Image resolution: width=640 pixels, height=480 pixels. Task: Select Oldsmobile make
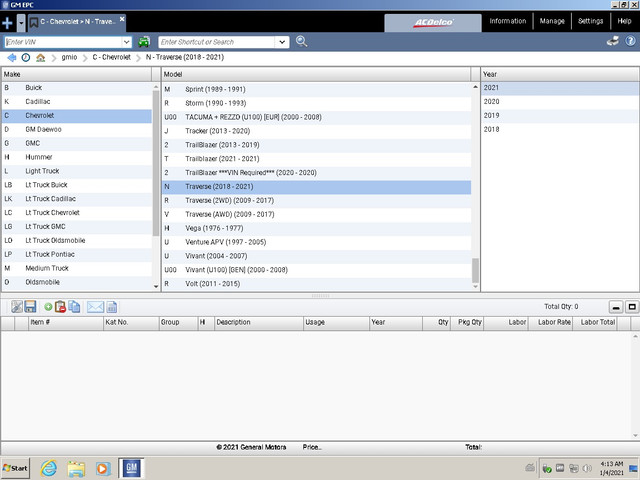tap(77, 282)
